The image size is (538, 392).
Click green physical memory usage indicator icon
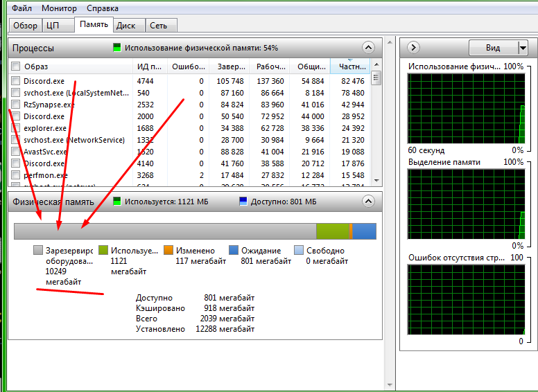point(117,48)
